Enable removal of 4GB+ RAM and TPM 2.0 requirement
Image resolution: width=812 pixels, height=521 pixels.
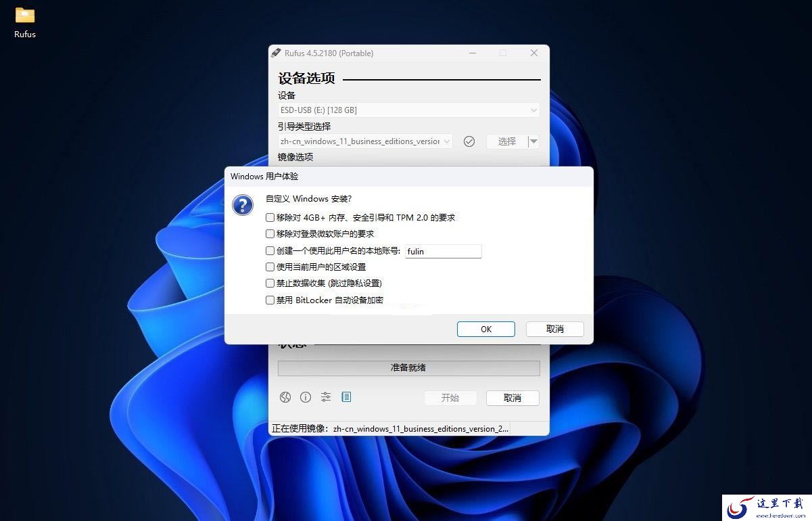[270, 217]
